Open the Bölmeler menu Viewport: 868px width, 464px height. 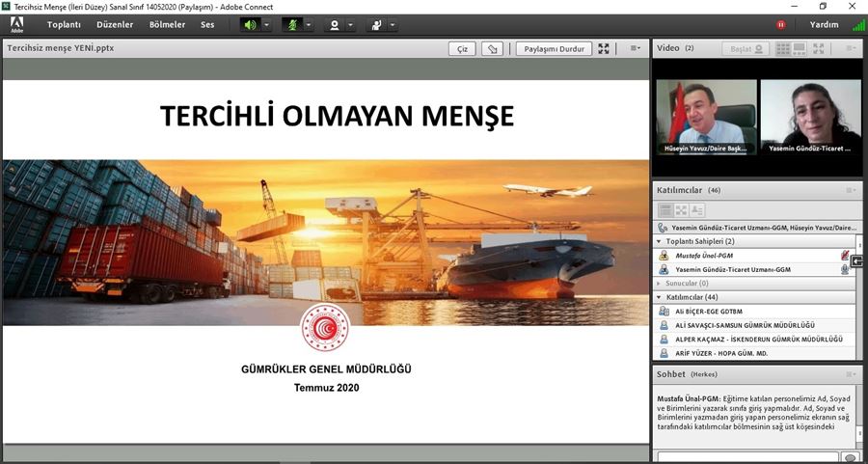coord(167,25)
